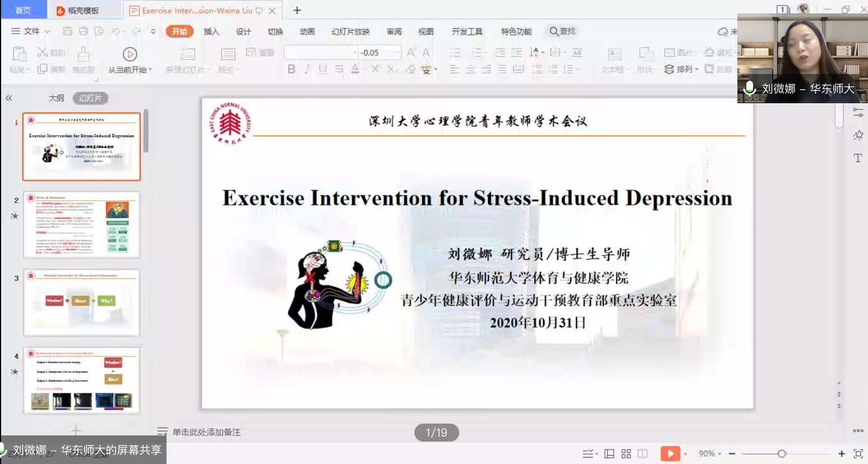Click the fit-slide-to-window icon

point(858,453)
